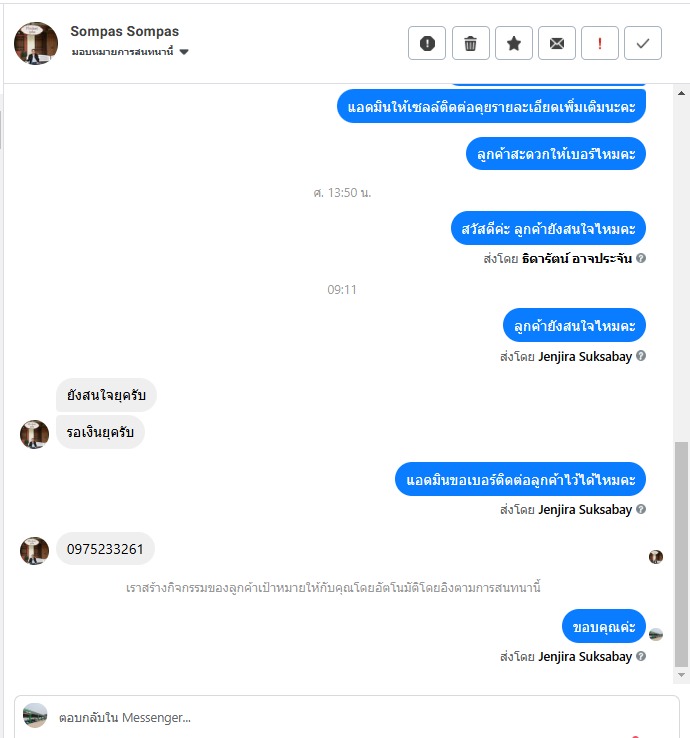690x738 pixels.
Task: Click the page avatar beside the reply box
Action: [35, 715]
